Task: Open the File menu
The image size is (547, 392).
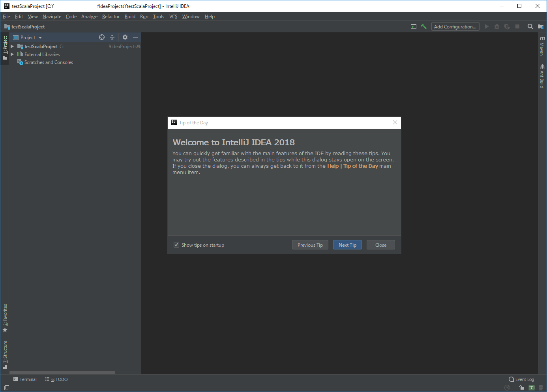Action: (6, 17)
